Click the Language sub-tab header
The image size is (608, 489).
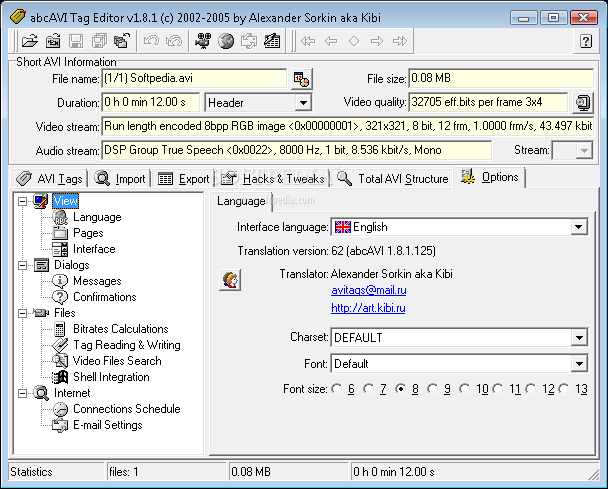pyautogui.click(x=241, y=201)
